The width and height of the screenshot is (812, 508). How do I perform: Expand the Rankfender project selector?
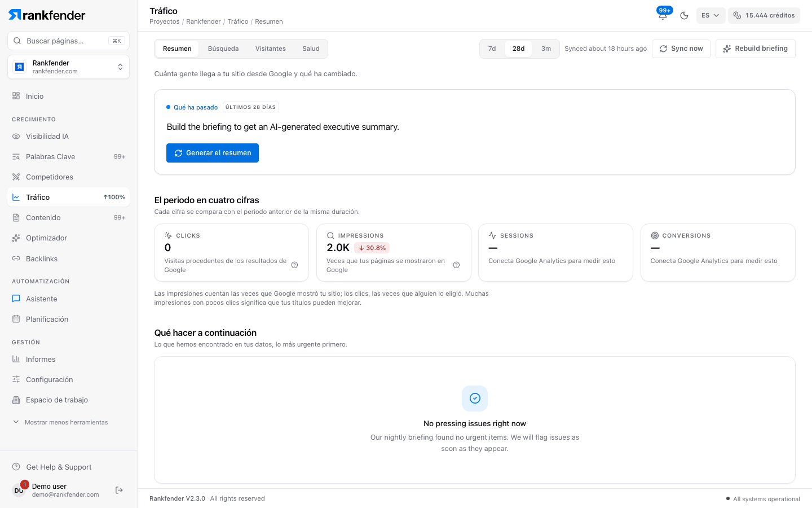(68, 67)
